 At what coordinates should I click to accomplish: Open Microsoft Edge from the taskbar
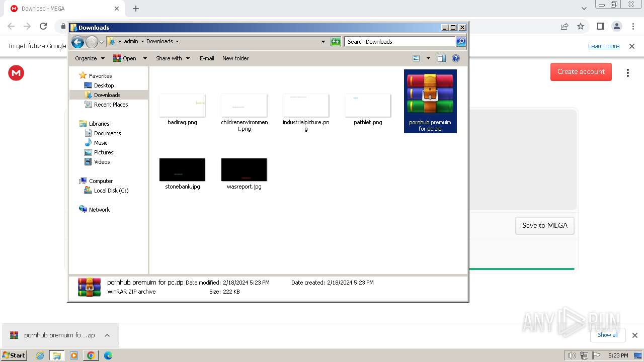point(108,355)
